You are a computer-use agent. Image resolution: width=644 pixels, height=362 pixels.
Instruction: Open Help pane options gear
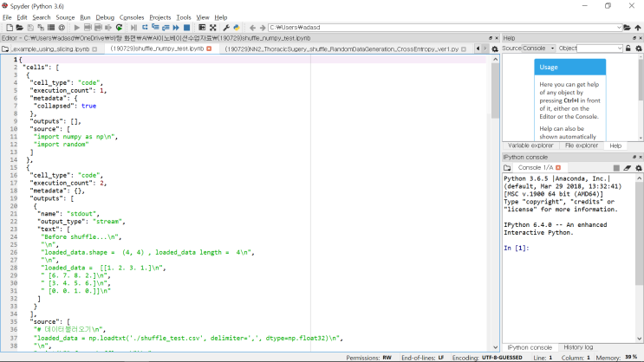(x=639, y=48)
